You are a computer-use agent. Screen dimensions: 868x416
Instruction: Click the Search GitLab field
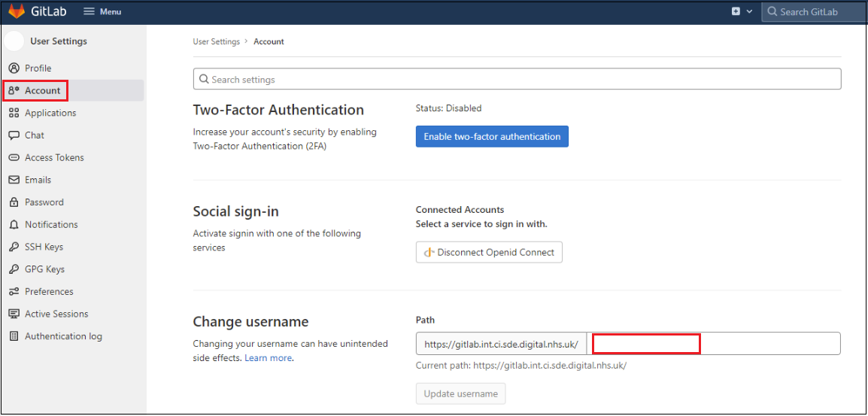click(815, 11)
